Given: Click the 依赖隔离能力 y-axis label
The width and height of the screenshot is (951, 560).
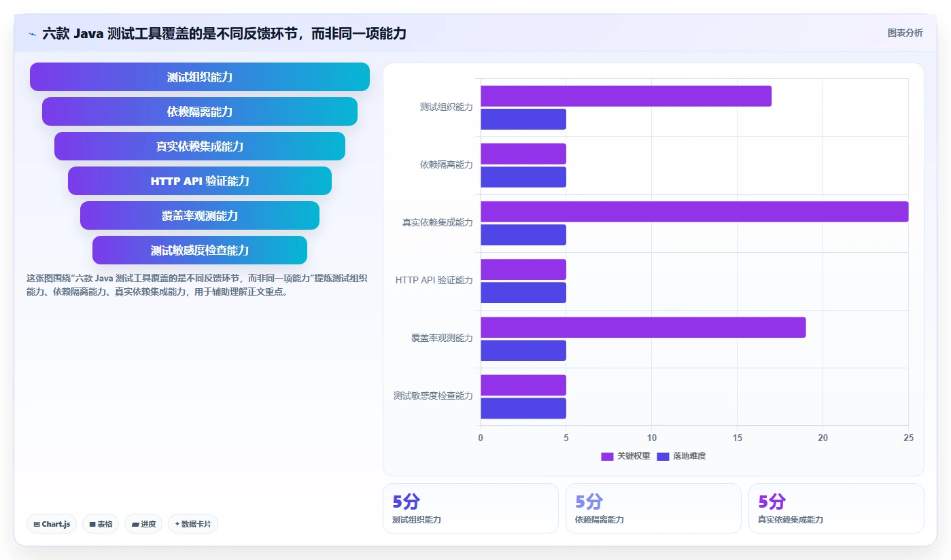Looking at the screenshot, I should (446, 165).
